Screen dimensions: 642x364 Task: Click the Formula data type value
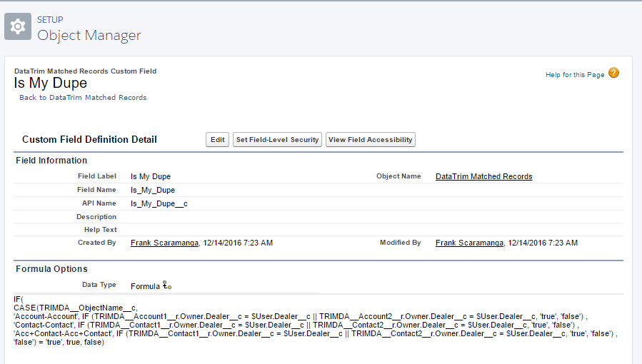(x=145, y=286)
